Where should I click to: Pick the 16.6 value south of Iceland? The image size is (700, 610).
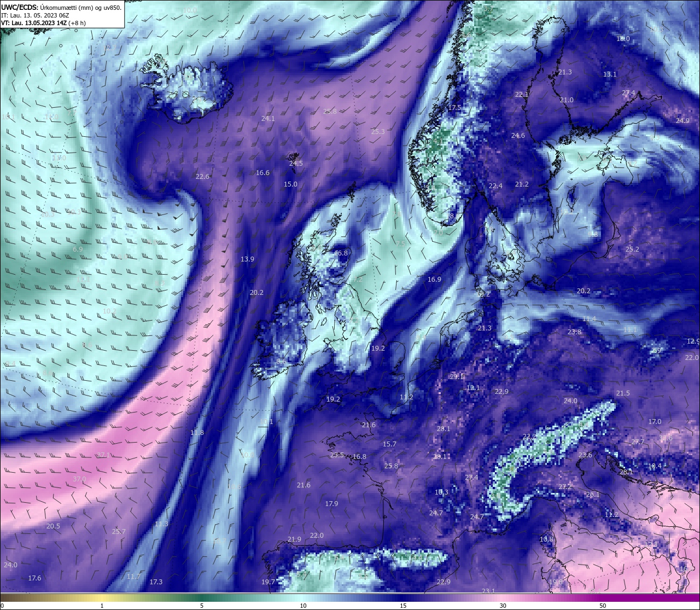tap(262, 173)
